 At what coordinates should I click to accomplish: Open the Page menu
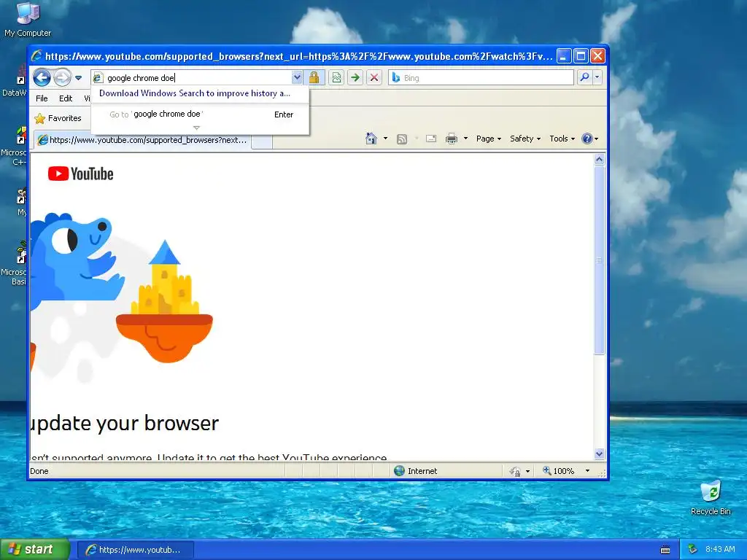tap(488, 139)
